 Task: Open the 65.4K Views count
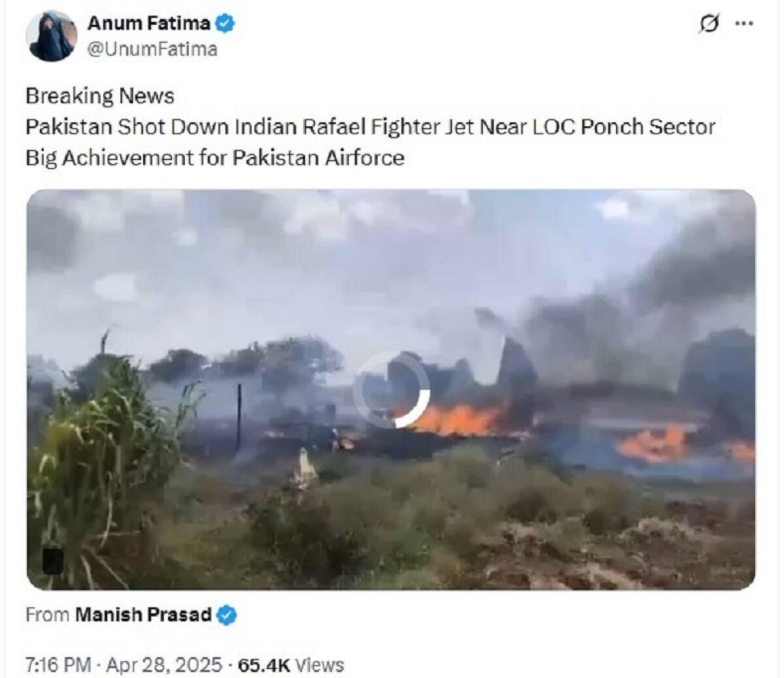point(291,665)
